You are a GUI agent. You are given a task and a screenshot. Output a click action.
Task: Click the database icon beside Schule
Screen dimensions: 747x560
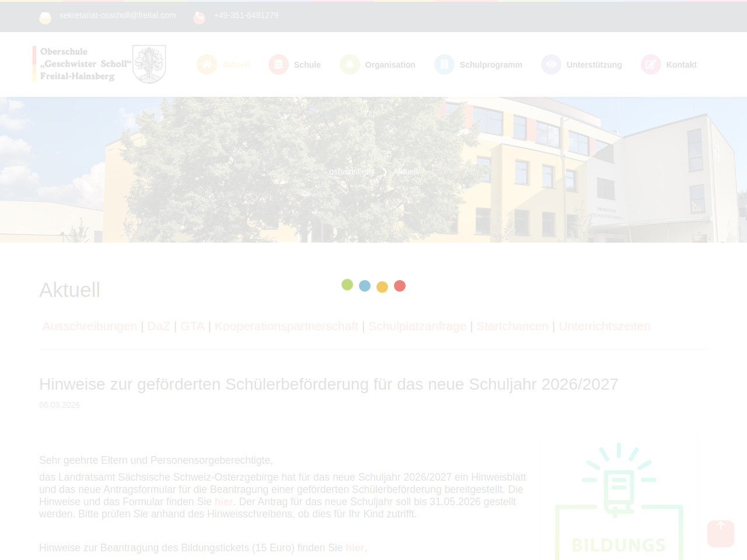(278, 65)
